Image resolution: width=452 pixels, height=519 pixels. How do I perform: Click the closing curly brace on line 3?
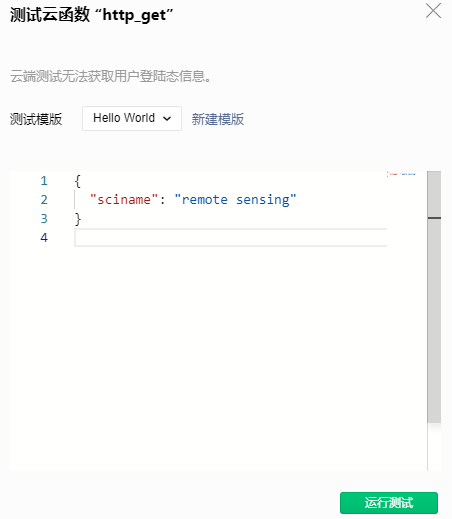[78, 219]
